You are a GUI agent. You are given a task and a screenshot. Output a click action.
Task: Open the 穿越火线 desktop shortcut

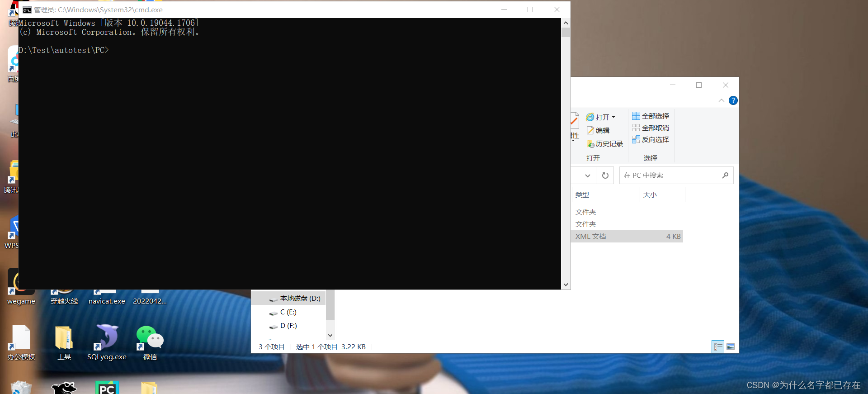tap(64, 297)
